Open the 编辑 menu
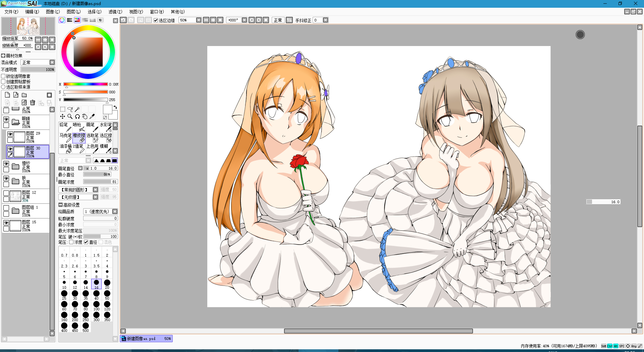This screenshot has width=644, height=352. pos(32,12)
